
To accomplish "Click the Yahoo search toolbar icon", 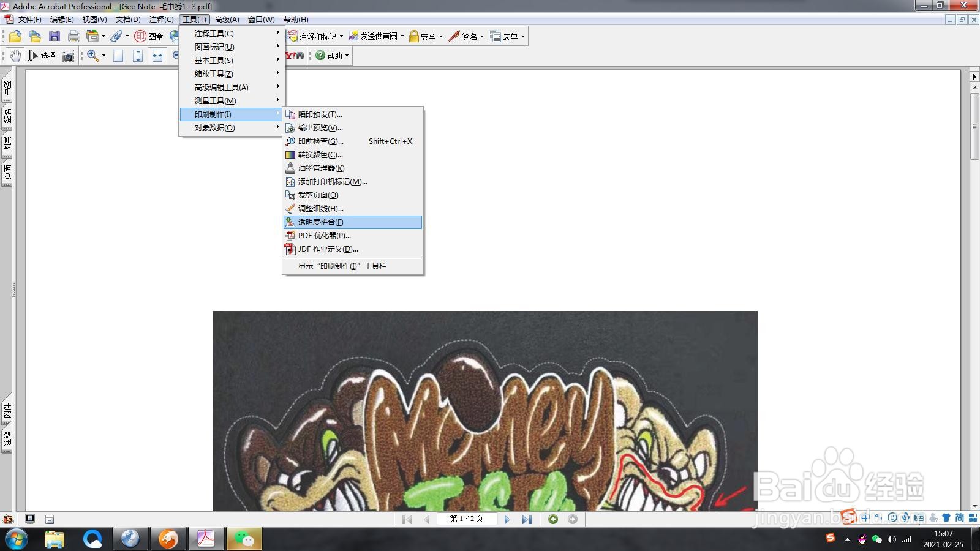I will (x=295, y=56).
